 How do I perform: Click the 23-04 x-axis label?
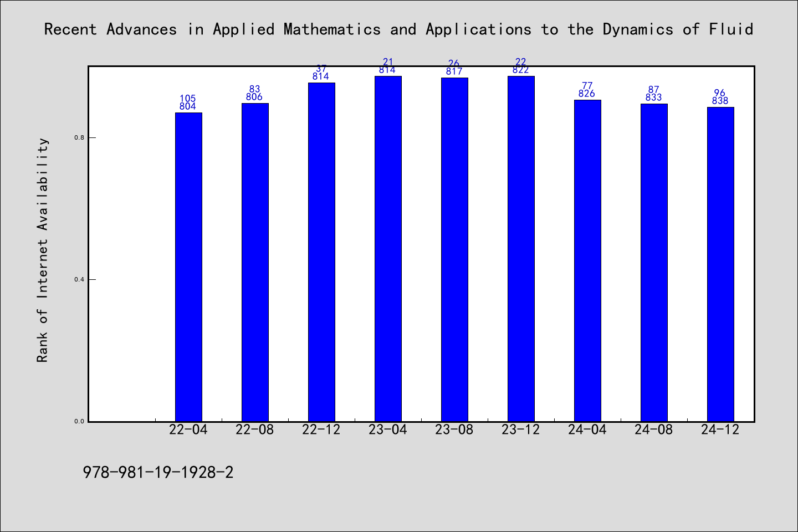(388, 429)
